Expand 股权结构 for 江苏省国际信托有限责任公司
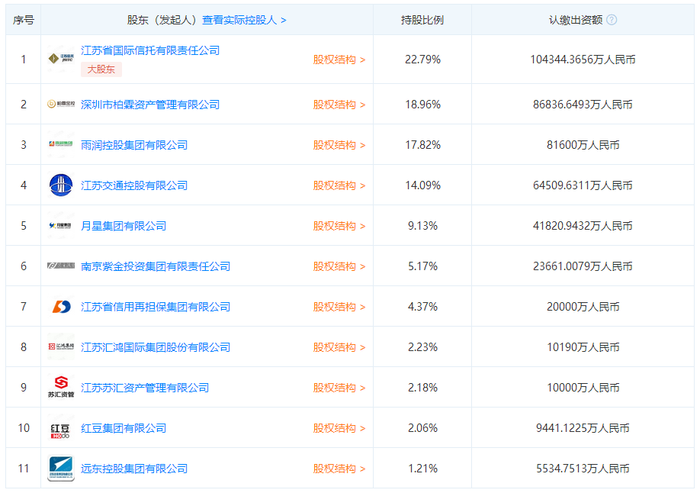 339,59
